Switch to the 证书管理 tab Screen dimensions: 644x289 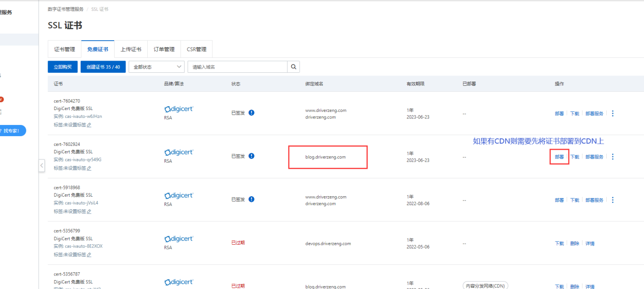click(x=64, y=49)
